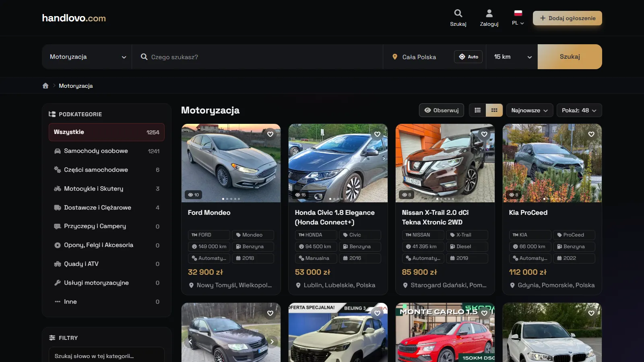Favorite the dark SUV listing heart
Viewport: 644px width, 362px height.
(270, 313)
